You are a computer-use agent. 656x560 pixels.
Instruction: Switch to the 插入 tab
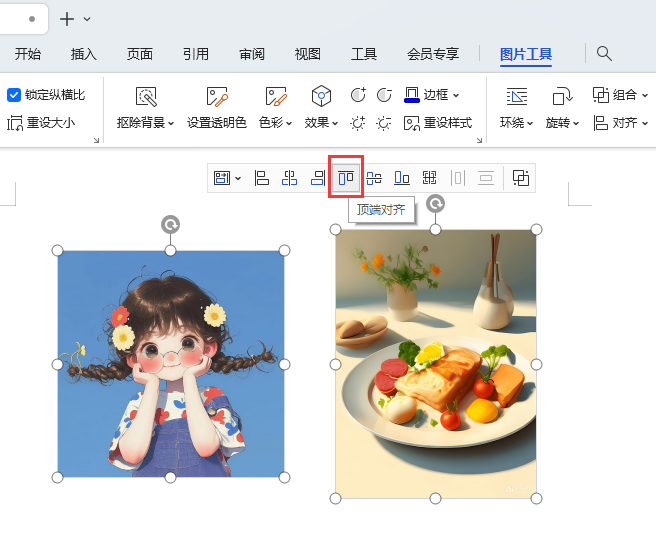click(x=84, y=54)
